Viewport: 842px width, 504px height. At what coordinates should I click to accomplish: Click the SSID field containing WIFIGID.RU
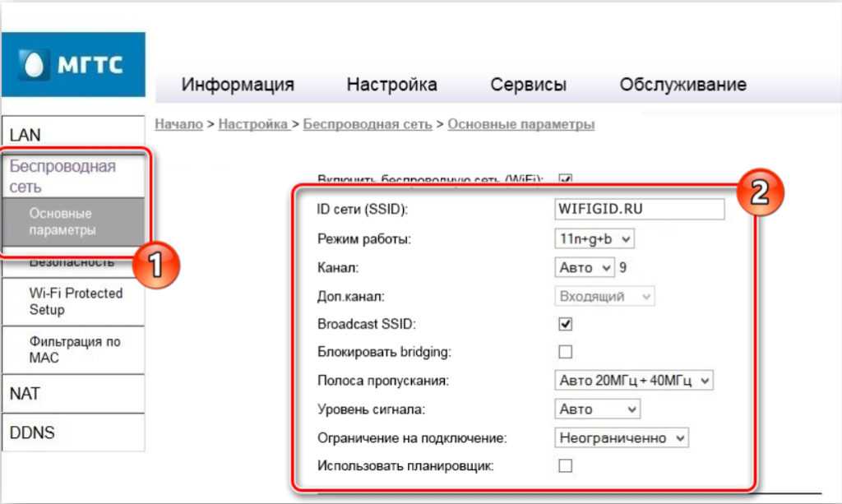pos(639,209)
